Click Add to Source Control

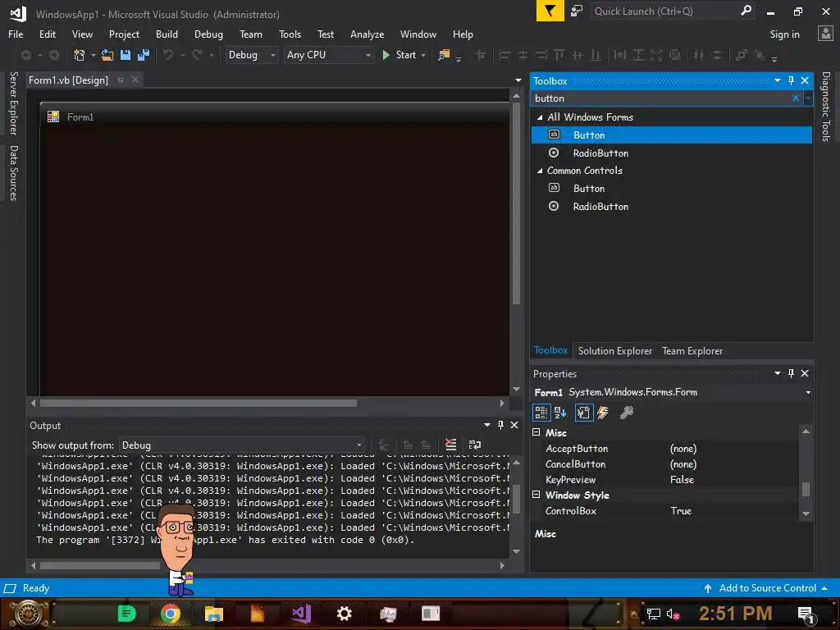[x=767, y=587]
